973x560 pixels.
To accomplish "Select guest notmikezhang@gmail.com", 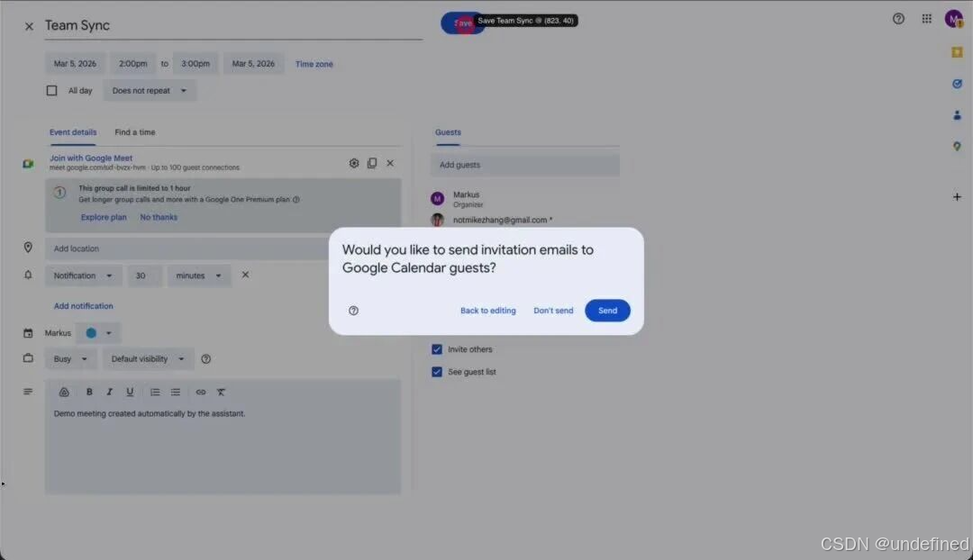I will 503,220.
